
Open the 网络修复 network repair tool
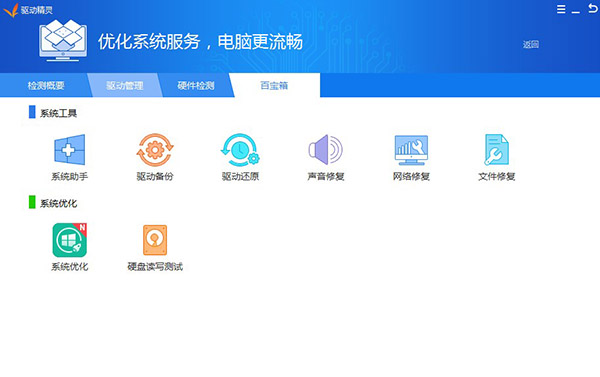411,150
